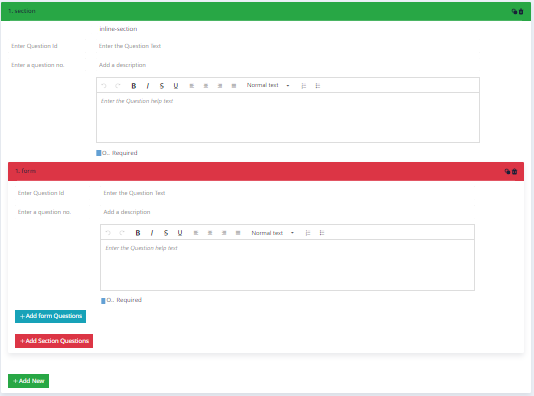Copy the form using red header duplicate icon
534x396 pixels.
(x=507, y=171)
